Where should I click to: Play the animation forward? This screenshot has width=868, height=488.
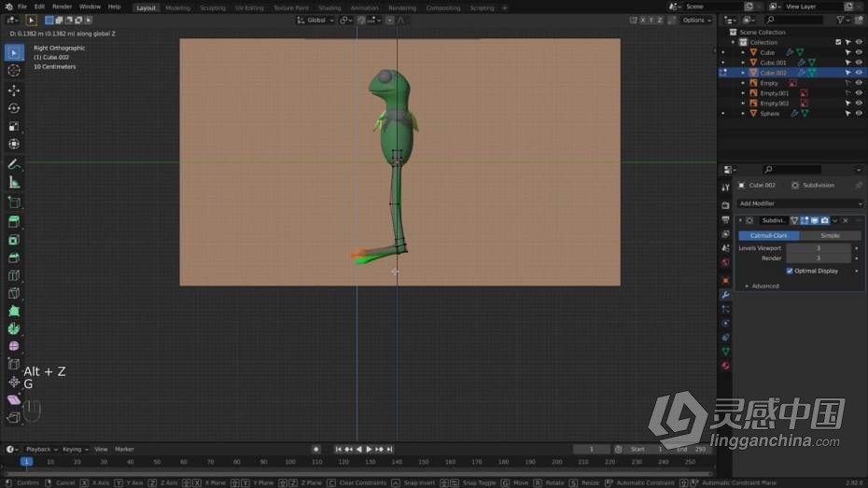tap(369, 449)
